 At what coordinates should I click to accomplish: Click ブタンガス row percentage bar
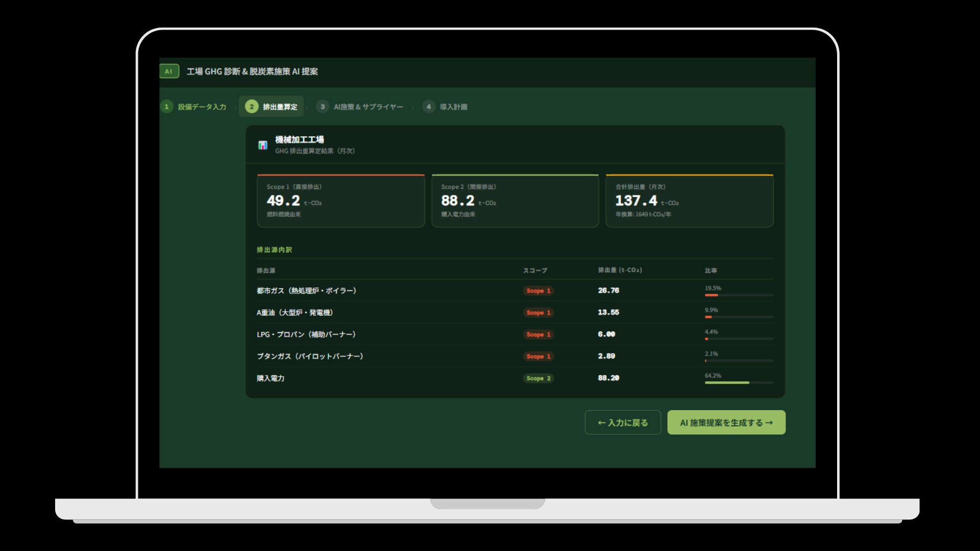[739, 361]
